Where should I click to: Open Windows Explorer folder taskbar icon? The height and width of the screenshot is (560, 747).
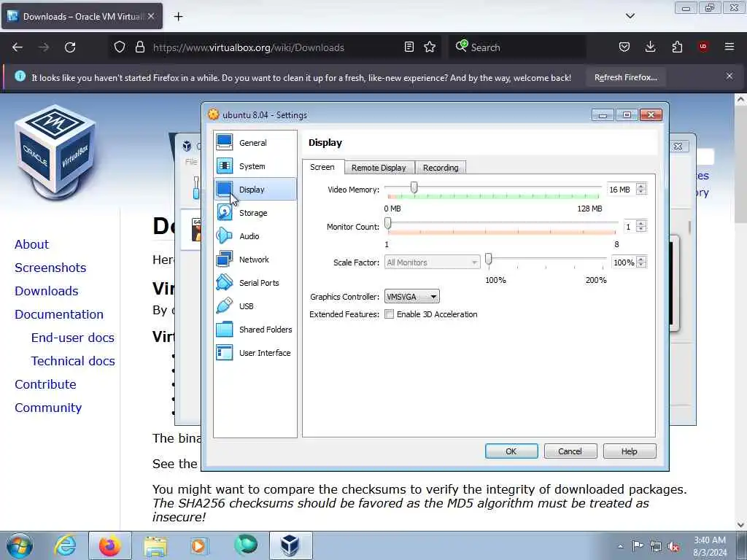point(155,545)
